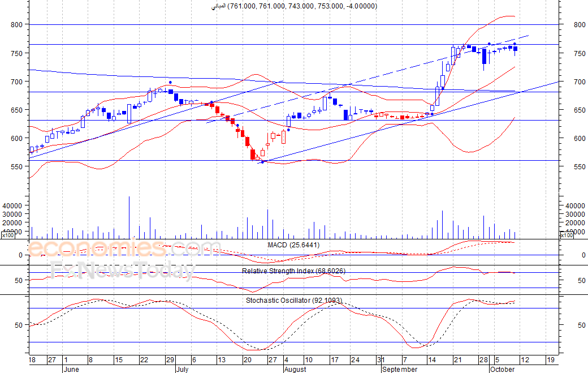
Task: Click the June month label on time axis
Action: pyautogui.click(x=73, y=369)
